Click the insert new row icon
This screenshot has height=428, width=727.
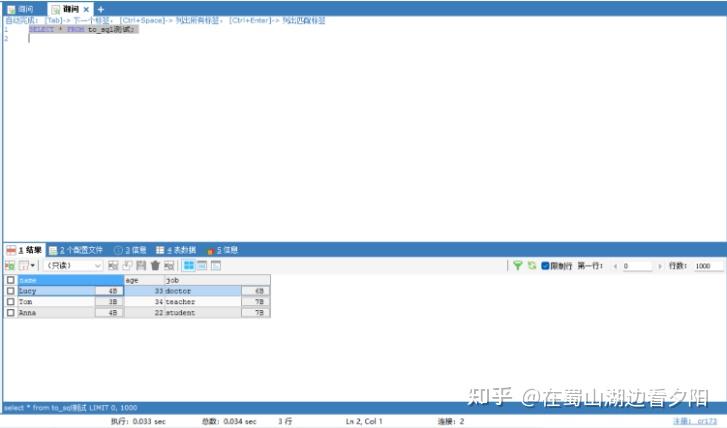(x=113, y=266)
